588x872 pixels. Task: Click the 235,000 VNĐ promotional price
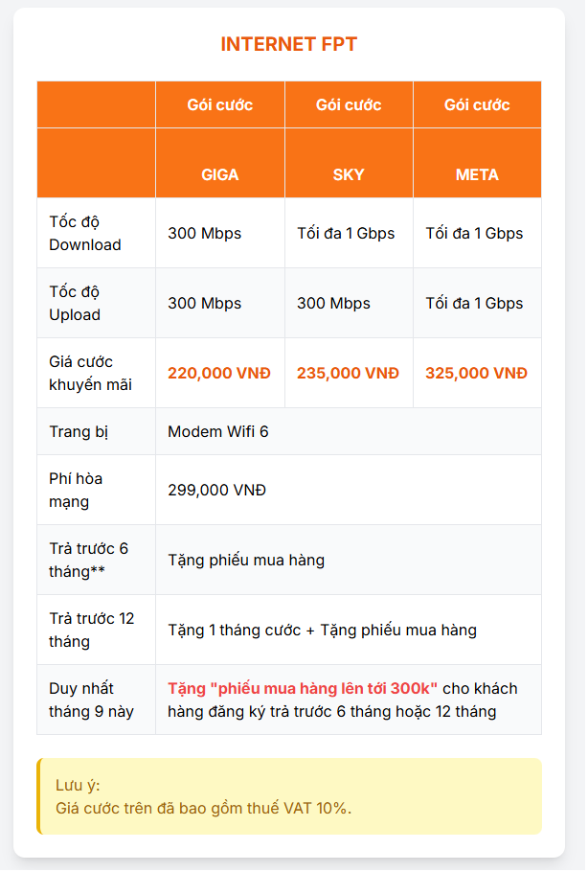[348, 373]
